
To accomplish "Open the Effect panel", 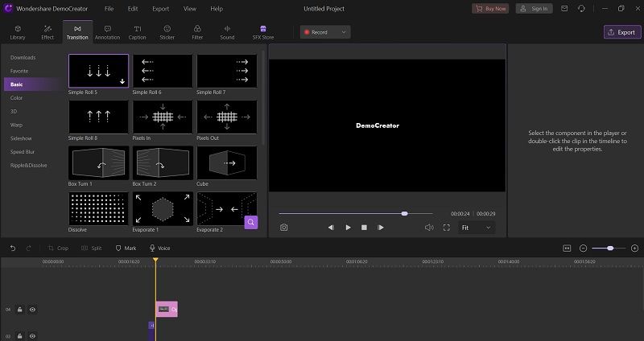I will 47,32.
